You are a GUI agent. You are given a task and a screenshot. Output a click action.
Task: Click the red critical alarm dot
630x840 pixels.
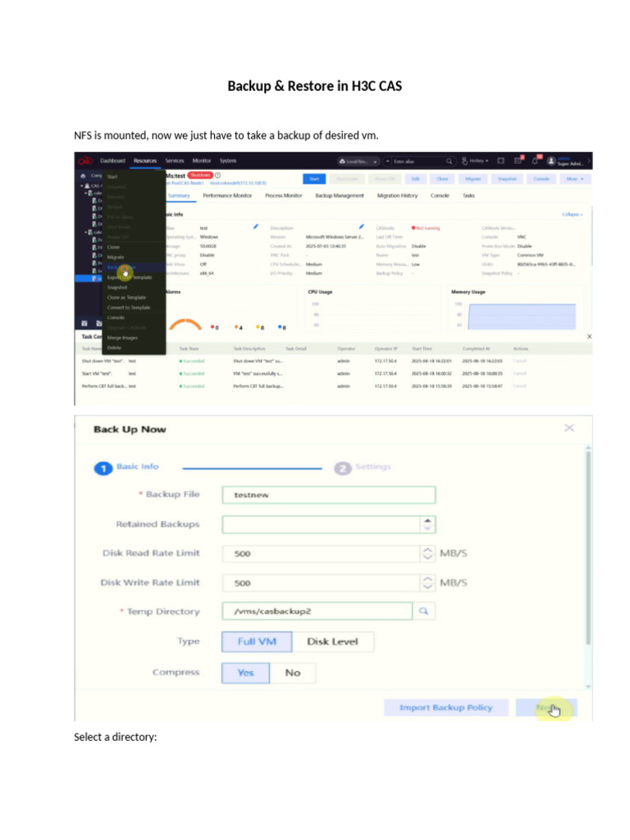coord(212,326)
